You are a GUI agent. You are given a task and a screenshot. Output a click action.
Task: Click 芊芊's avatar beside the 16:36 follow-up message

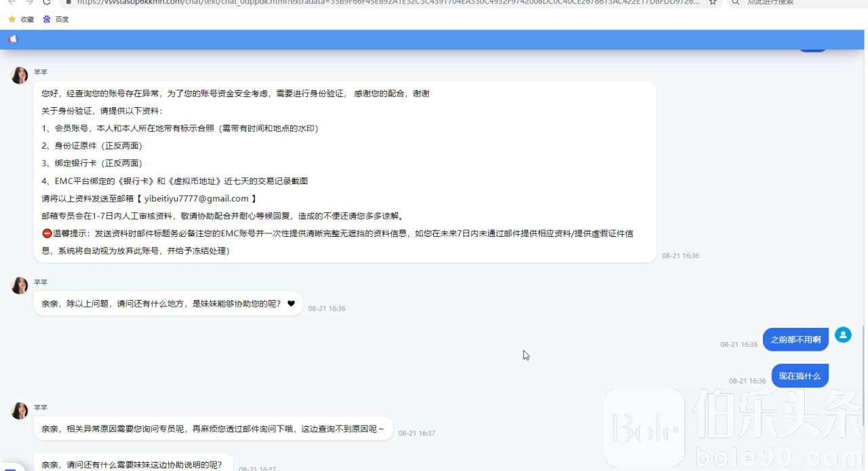click(20, 286)
